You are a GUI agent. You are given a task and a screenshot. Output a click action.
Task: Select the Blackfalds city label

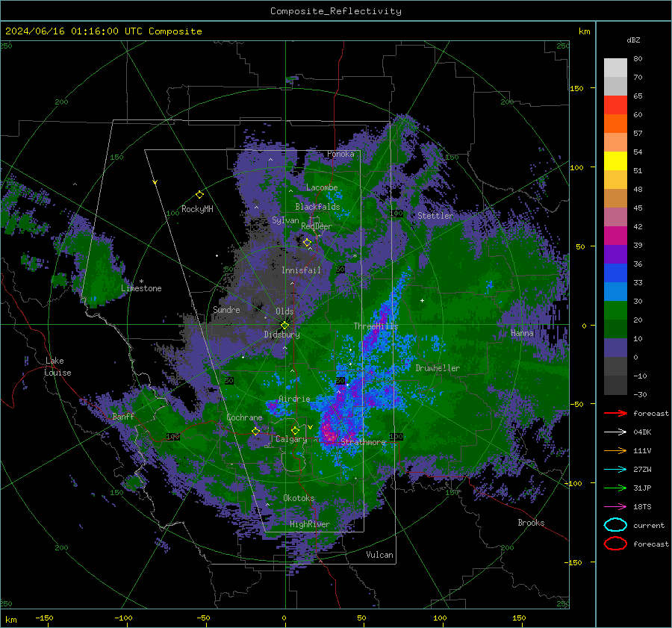coord(317,207)
